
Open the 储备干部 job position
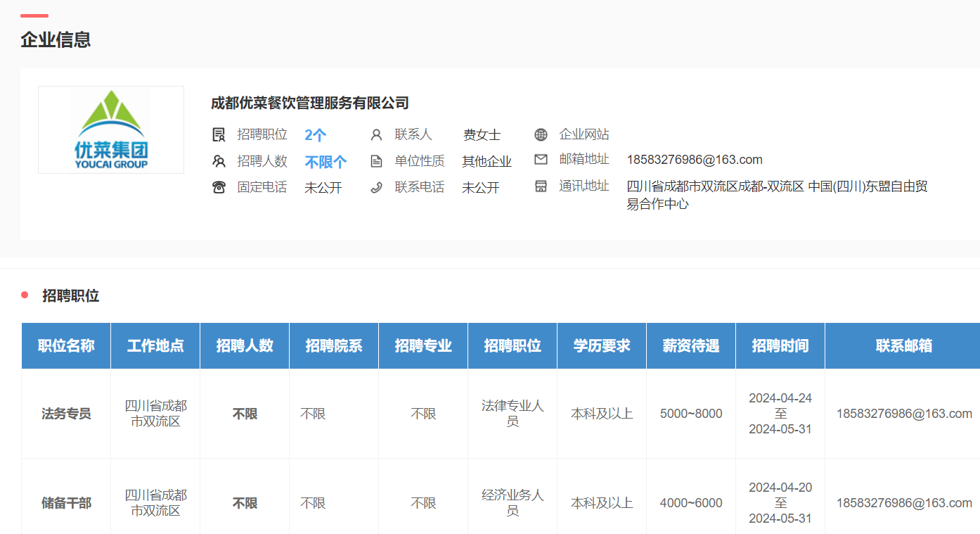pos(66,503)
